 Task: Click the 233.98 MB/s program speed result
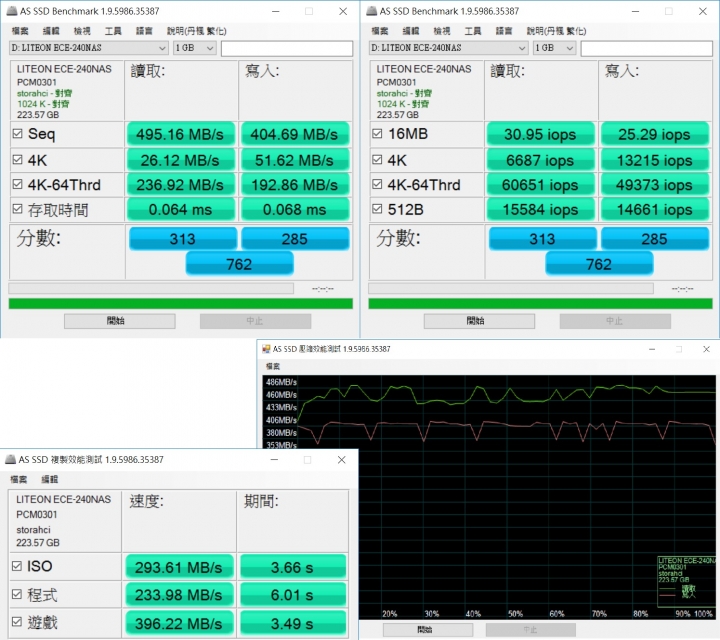point(179,595)
